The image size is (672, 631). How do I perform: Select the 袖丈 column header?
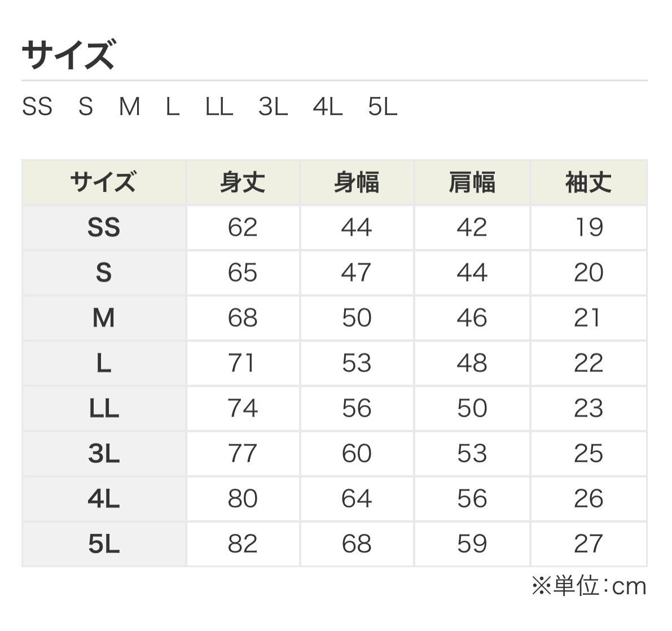click(588, 183)
